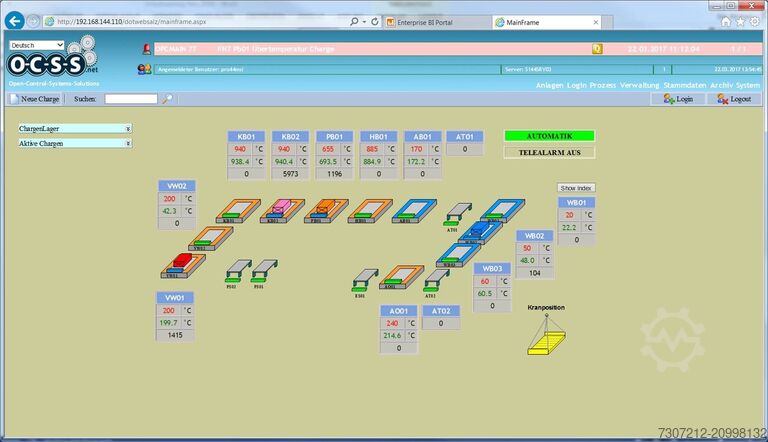
Task: Click the KB01 header label
Action: pos(246,137)
